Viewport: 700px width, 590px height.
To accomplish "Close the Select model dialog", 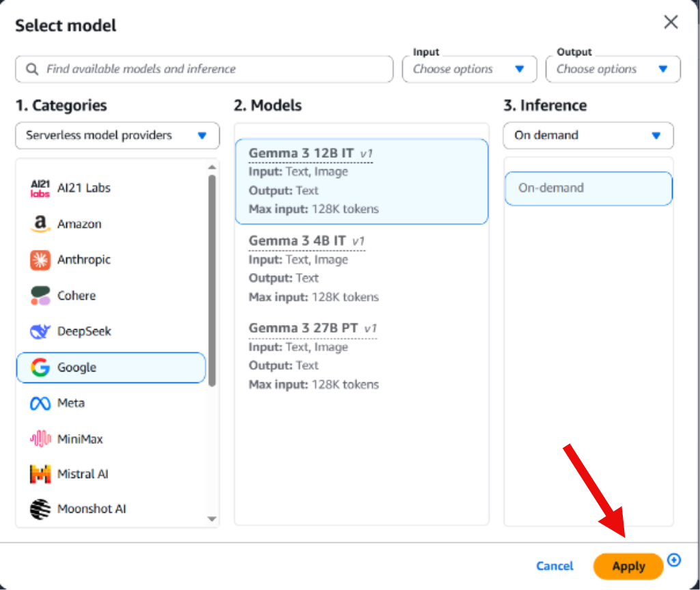I will pyautogui.click(x=671, y=22).
